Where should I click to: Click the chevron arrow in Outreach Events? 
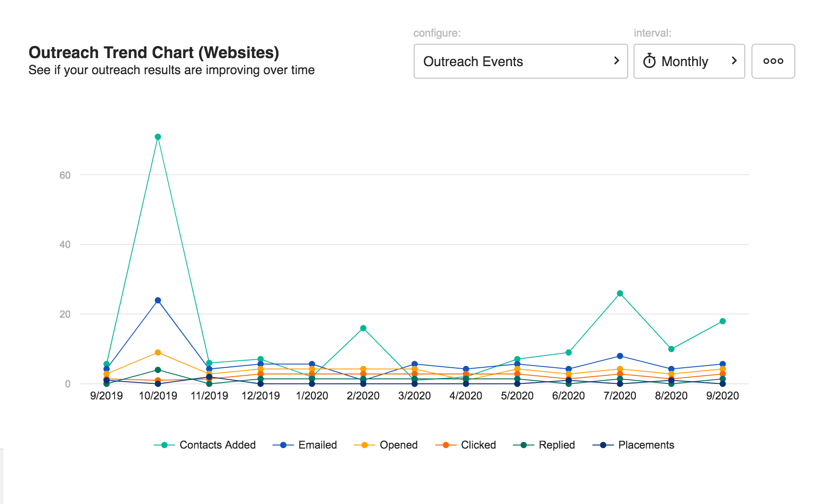pos(617,61)
